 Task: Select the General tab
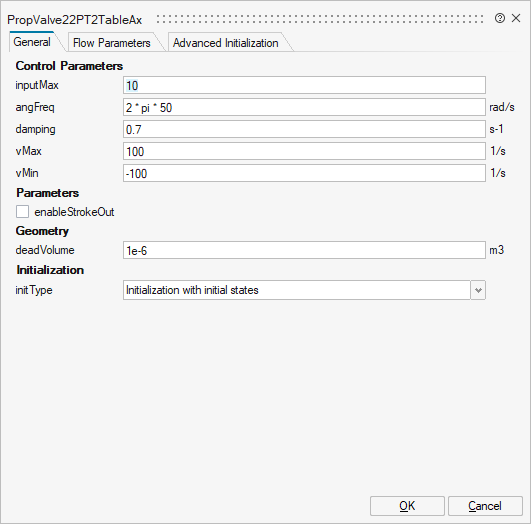pyautogui.click(x=32, y=42)
